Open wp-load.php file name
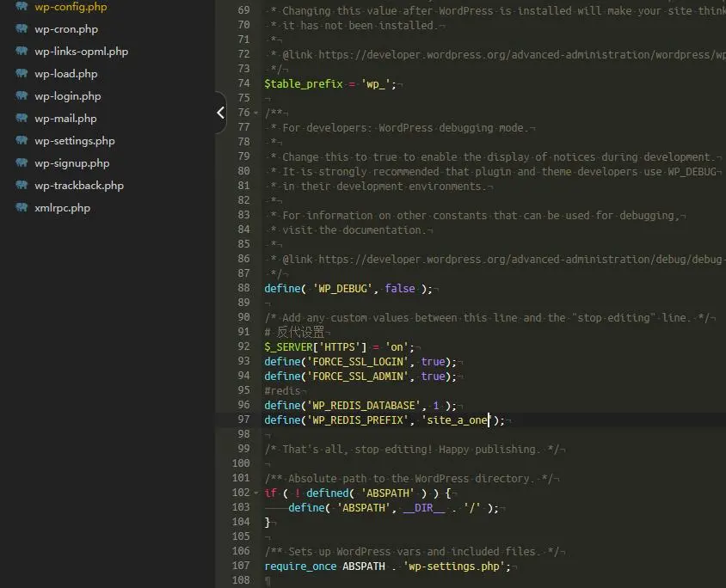The height and width of the screenshot is (588, 726). [x=65, y=74]
